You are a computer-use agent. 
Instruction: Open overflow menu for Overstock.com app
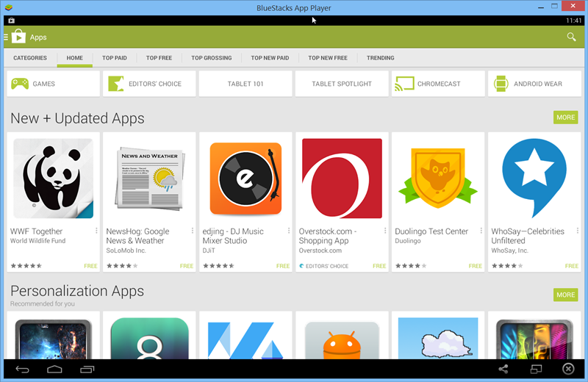pyautogui.click(x=385, y=231)
